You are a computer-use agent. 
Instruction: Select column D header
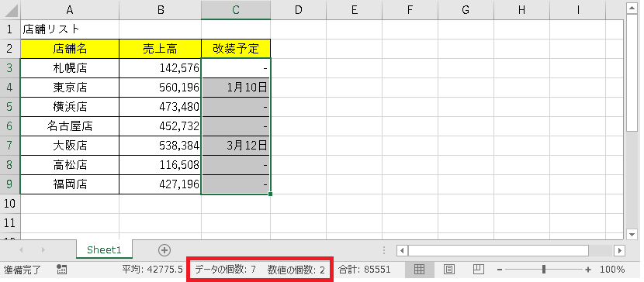click(298, 10)
